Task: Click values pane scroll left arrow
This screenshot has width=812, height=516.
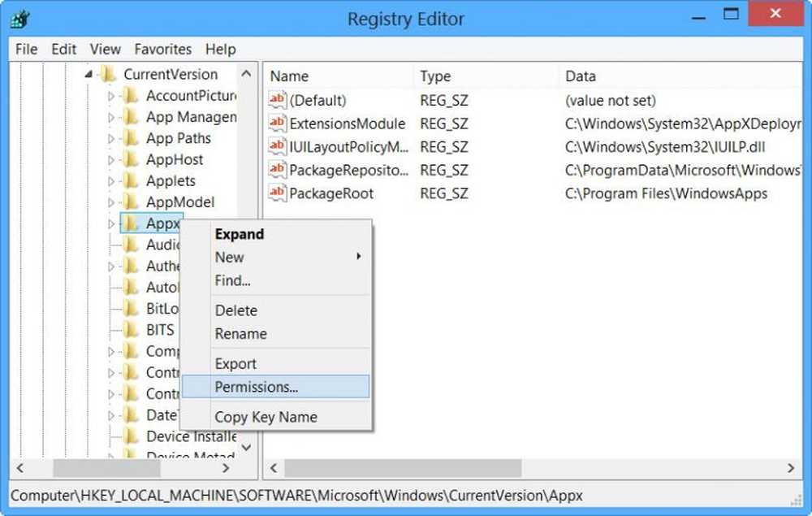Action: [x=274, y=468]
